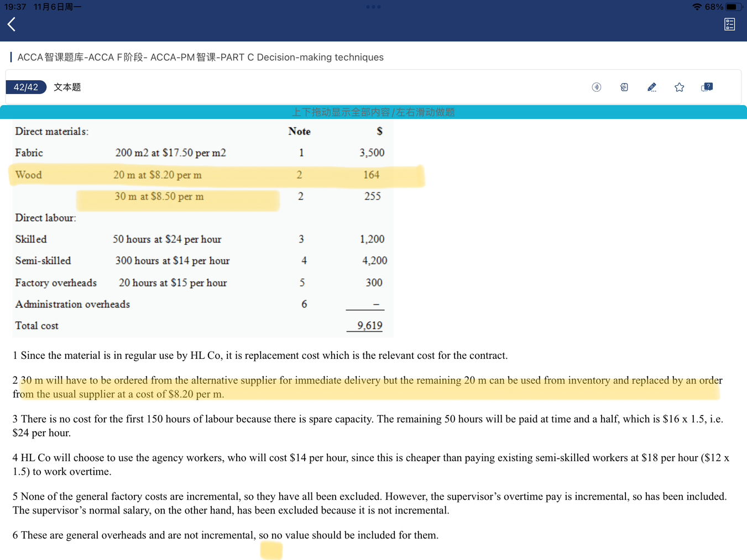Tap the yellow highlighted note 2 paragraph
The width and height of the screenshot is (747, 560).
tap(368, 387)
